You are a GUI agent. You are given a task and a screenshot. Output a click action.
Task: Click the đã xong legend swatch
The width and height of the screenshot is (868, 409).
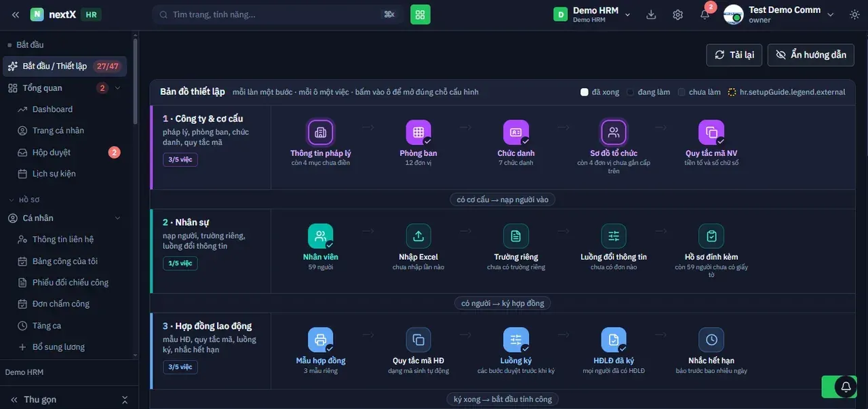coord(585,92)
